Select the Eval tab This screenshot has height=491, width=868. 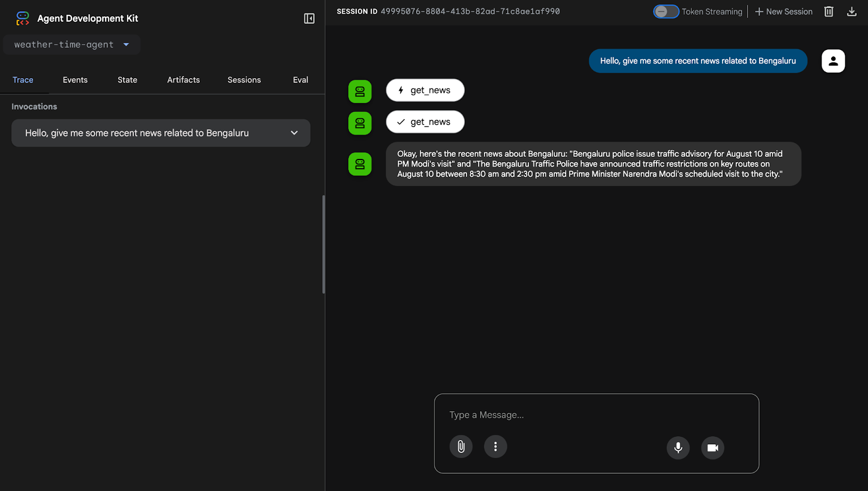[x=300, y=80]
